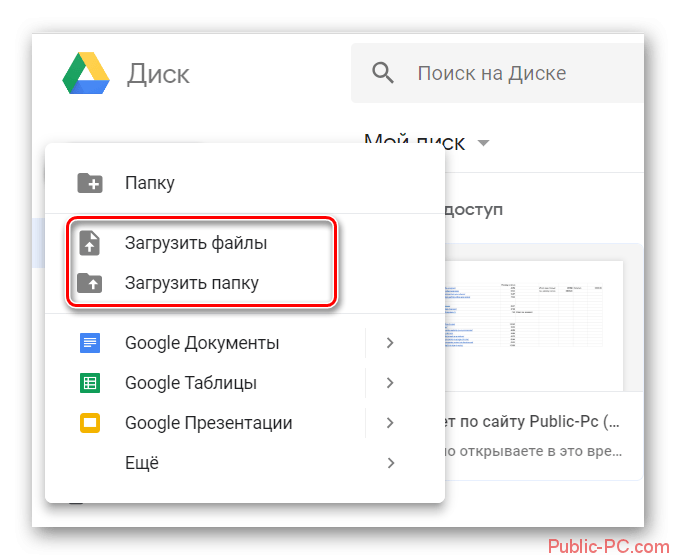The image size is (676, 559).
Task: Choose Google Документы from the menu
Action: point(205,343)
